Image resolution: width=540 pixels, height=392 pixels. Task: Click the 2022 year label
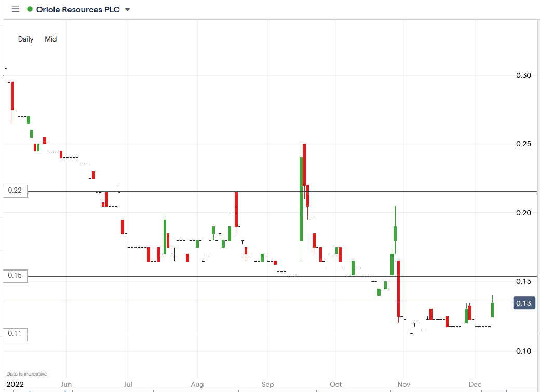click(15, 384)
